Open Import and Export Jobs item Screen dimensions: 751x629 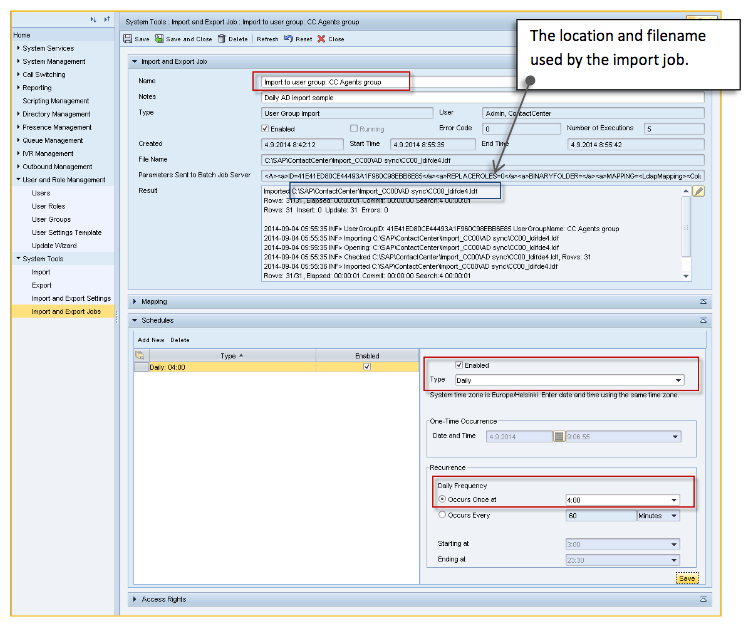[x=66, y=312]
